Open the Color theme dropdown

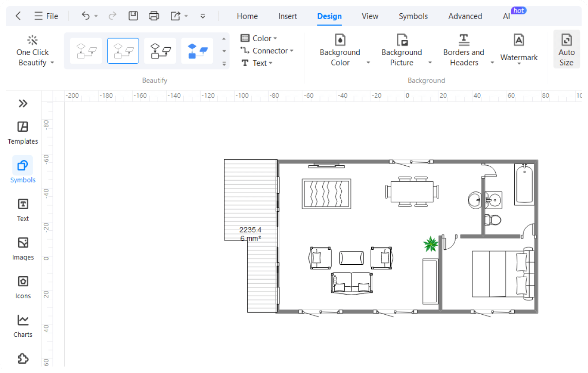[x=259, y=38]
